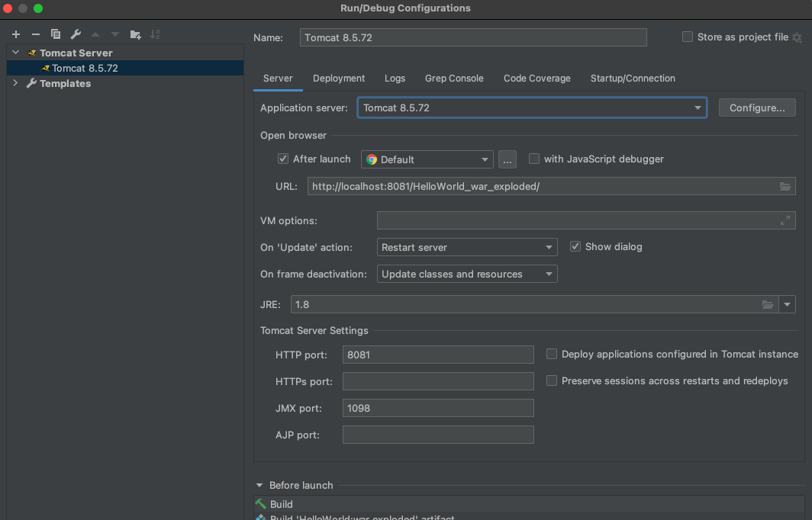Click the Build hammer icon in Before launch

[260, 504]
